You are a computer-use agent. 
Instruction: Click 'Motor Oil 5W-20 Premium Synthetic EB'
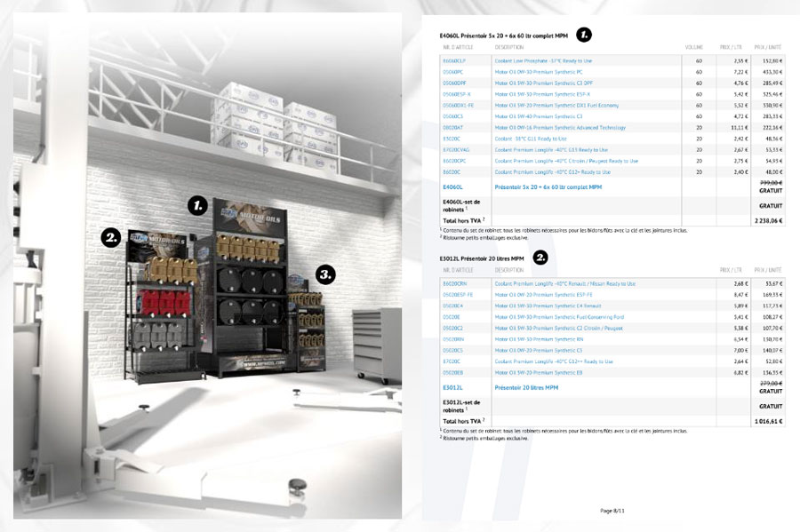[x=539, y=373]
